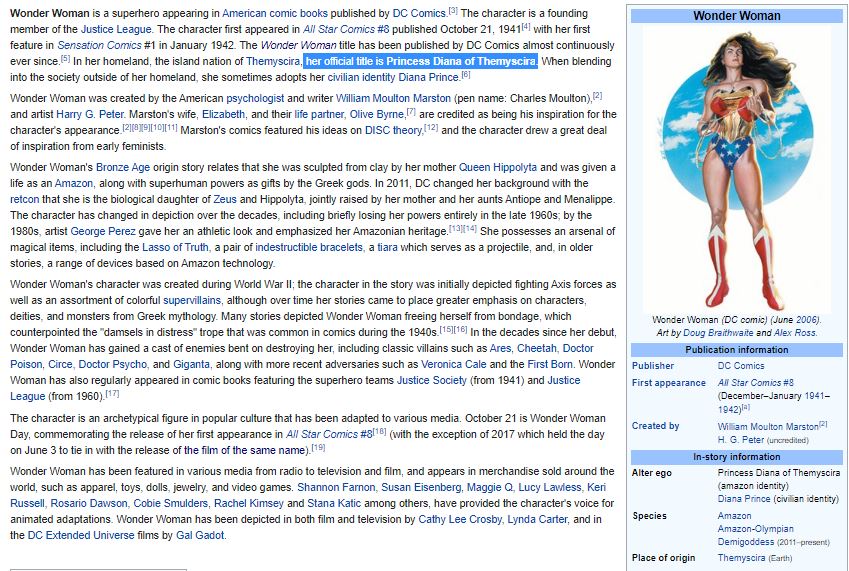This screenshot has width=849, height=571.
Task: Click the retcon link
Action: click(24, 199)
